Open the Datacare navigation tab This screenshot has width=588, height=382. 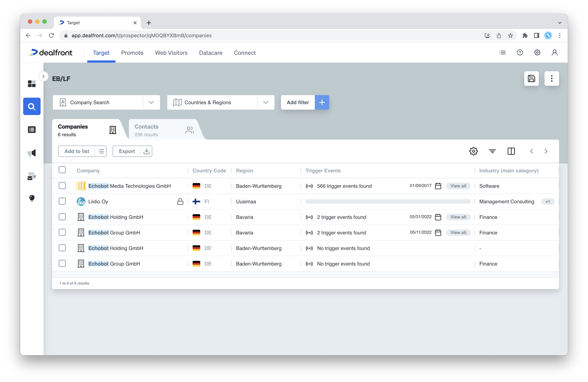point(211,53)
